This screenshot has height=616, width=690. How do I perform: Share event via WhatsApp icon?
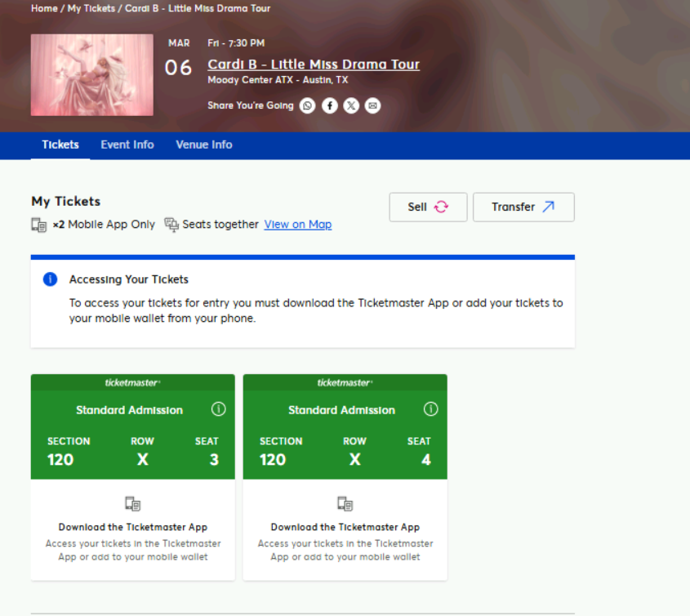tap(307, 105)
